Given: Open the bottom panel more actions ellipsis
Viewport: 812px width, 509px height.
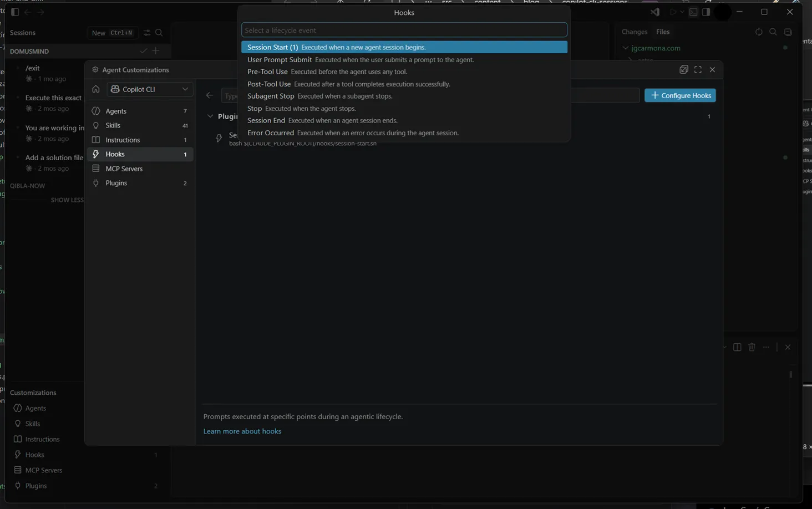Looking at the screenshot, I should coord(766,347).
